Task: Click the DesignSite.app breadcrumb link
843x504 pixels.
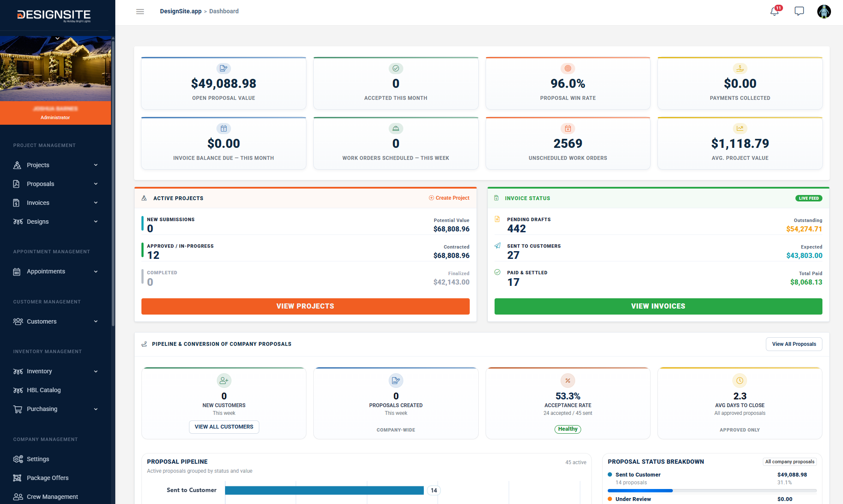Action: click(180, 11)
